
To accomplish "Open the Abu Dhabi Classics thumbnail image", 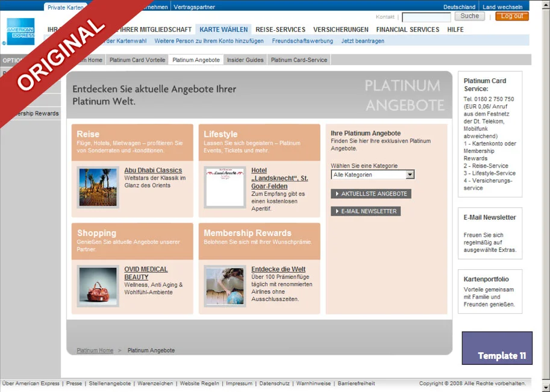I will [x=98, y=187].
